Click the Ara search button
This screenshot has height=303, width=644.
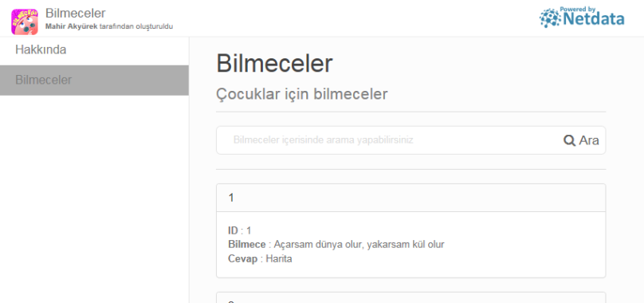click(x=581, y=140)
